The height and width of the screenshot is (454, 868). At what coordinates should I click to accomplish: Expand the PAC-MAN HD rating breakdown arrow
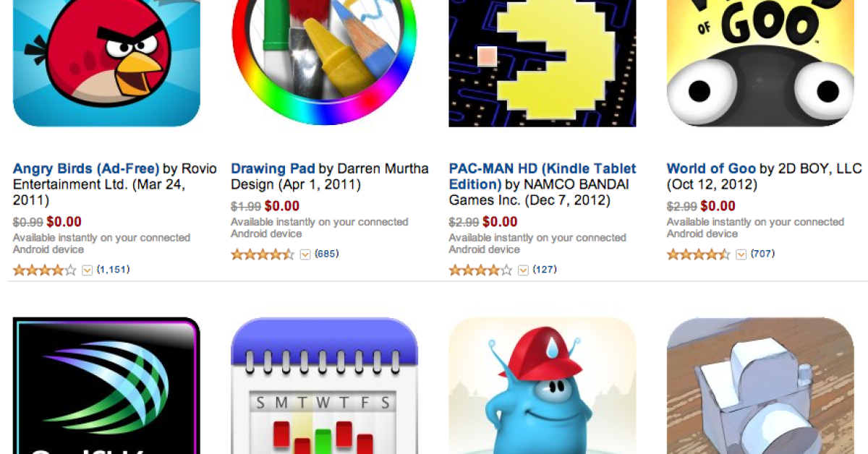point(524,270)
